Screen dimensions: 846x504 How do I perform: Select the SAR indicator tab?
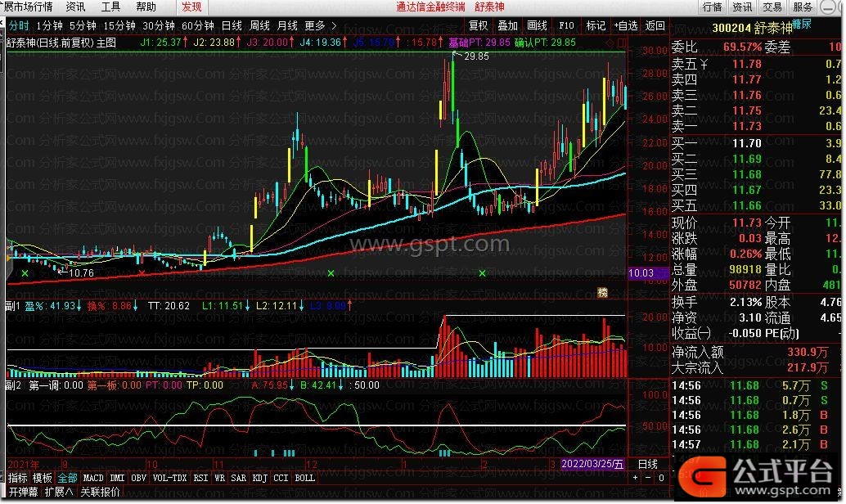238,478
